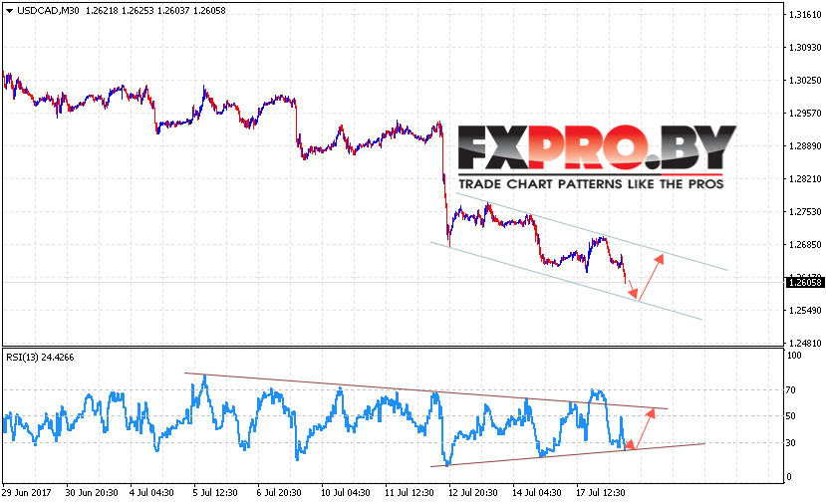
Task: Select the current price tag 1.26058
Action: tap(805, 282)
